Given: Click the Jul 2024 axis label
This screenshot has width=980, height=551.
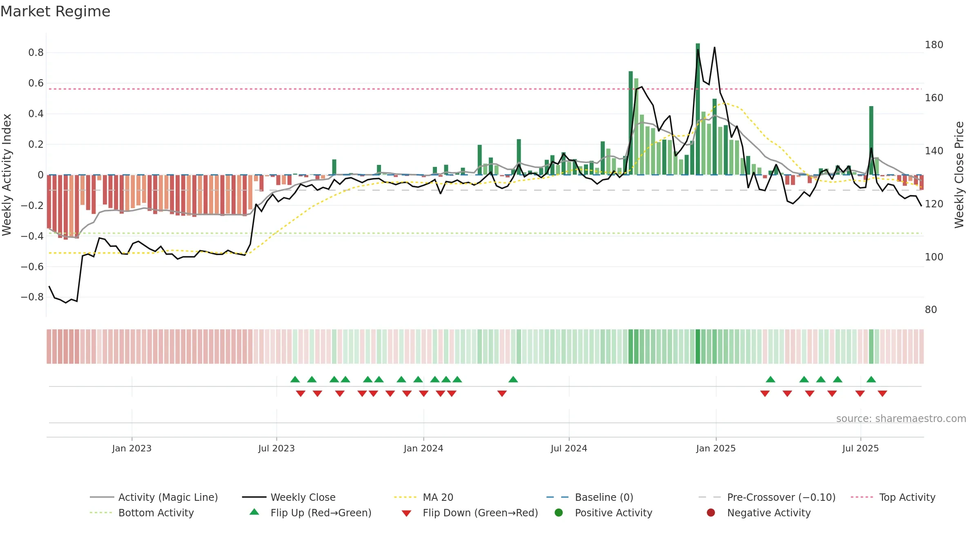Looking at the screenshot, I should 569,449.
